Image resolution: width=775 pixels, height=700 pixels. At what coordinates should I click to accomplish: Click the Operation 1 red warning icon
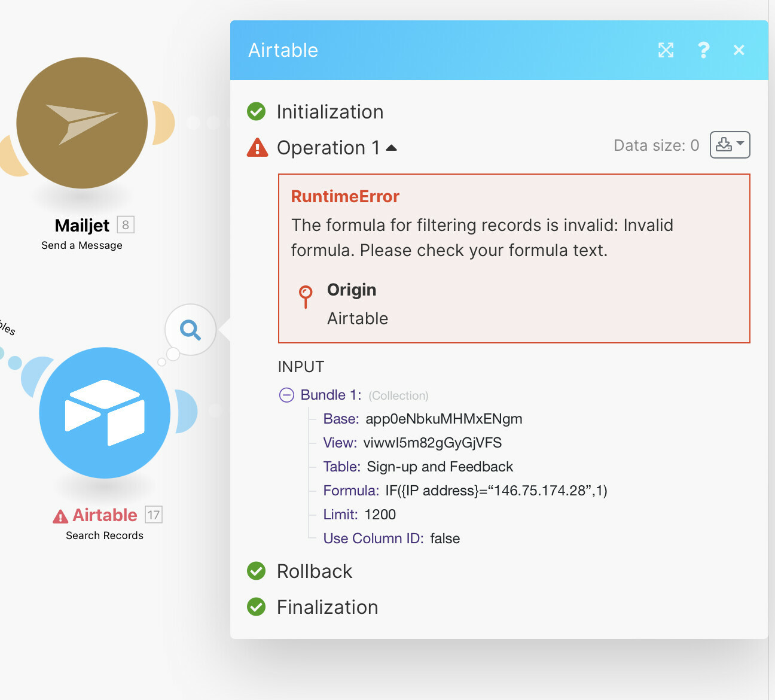[257, 147]
